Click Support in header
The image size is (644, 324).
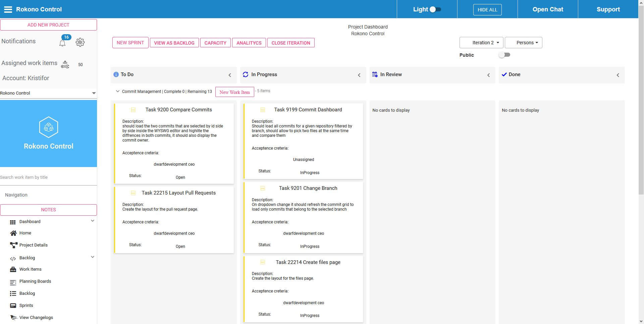click(608, 9)
